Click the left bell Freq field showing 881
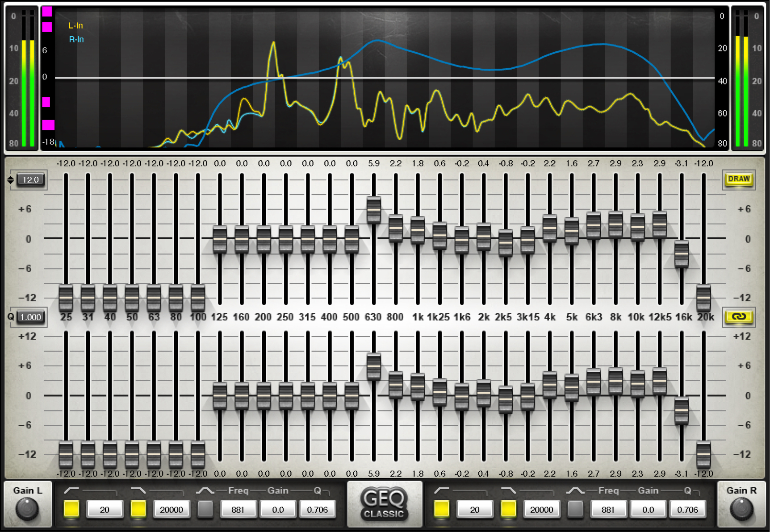This screenshot has height=532, width=770. (x=238, y=509)
